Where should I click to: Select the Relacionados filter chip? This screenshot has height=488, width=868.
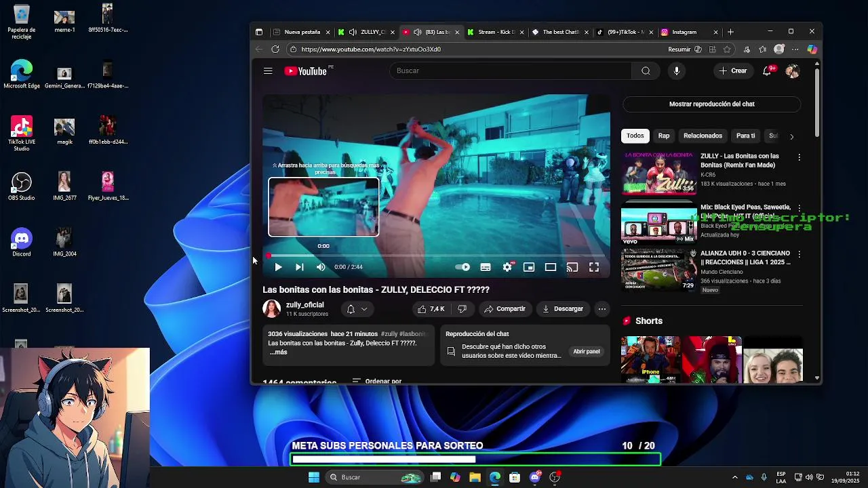pos(703,136)
